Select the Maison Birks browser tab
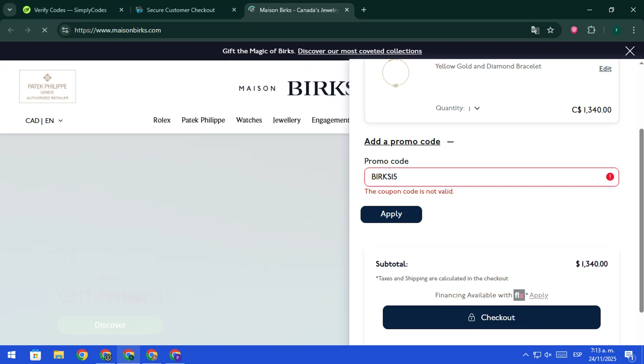Image resolution: width=644 pixels, height=364 pixels. coord(299,10)
